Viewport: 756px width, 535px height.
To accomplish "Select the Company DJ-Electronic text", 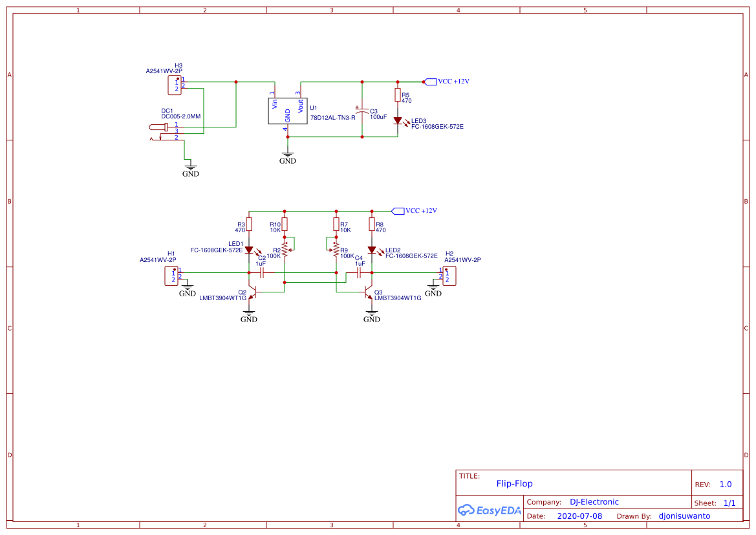I will (x=594, y=501).
